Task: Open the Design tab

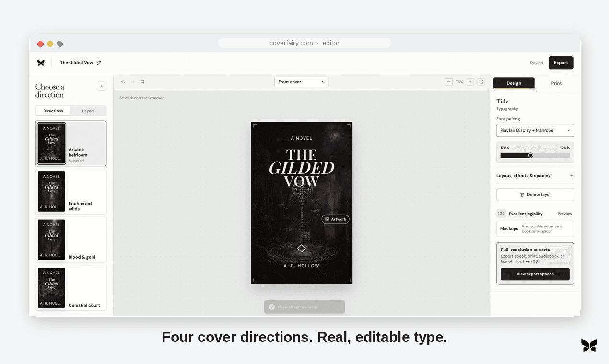Action: (514, 83)
